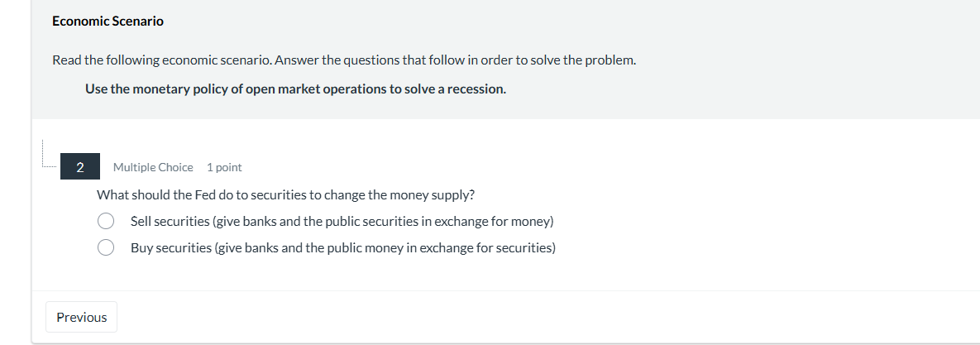Click the Economic Scenario heading
The width and height of the screenshot is (980, 345).
pos(108,22)
